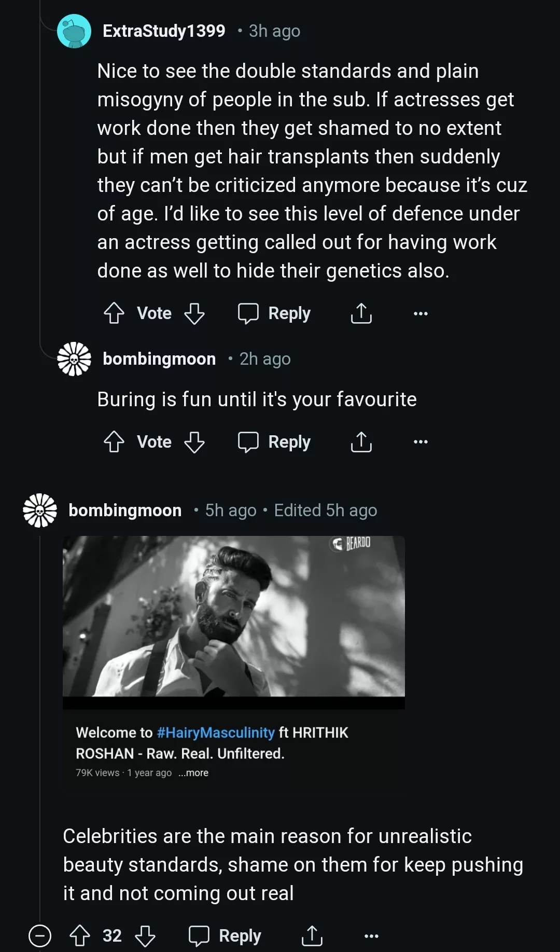
Task: Downvote bombingmoon's 'Buring is fun' reply
Action: pos(194,442)
